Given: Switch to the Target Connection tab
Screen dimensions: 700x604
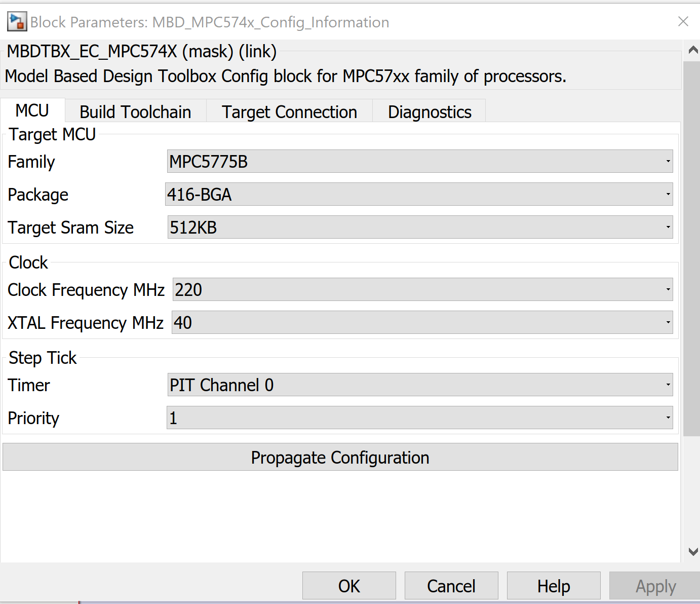Looking at the screenshot, I should click(x=289, y=111).
